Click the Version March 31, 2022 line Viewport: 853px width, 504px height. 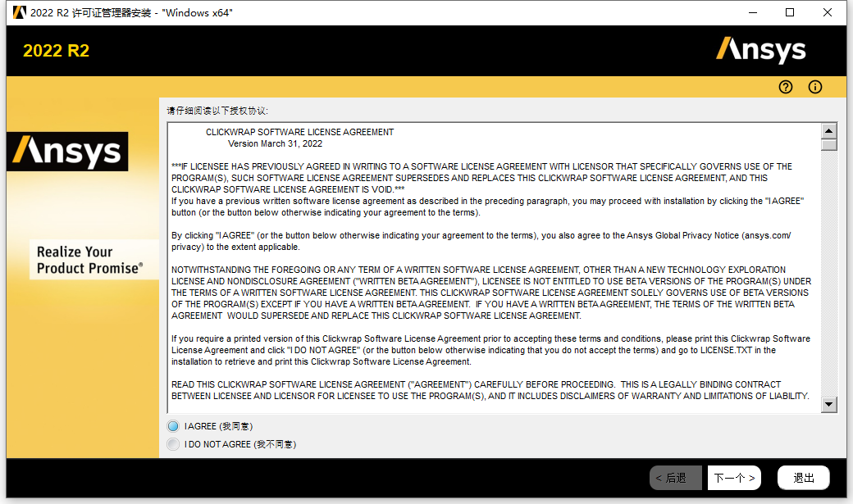[x=275, y=143]
